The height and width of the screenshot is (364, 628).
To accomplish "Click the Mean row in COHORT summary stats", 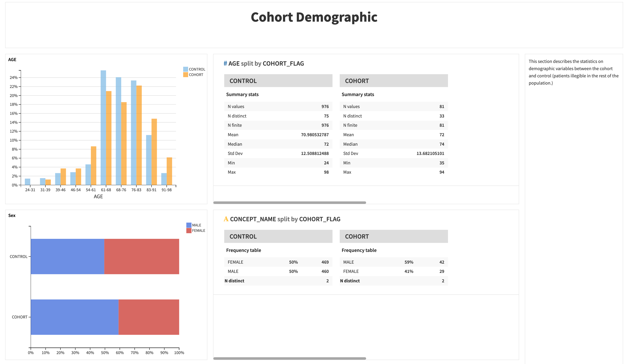I will click(393, 135).
